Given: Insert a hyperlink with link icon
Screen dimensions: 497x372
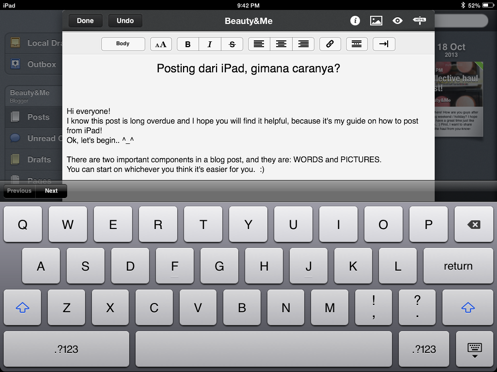Looking at the screenshot, I should 330,44.
